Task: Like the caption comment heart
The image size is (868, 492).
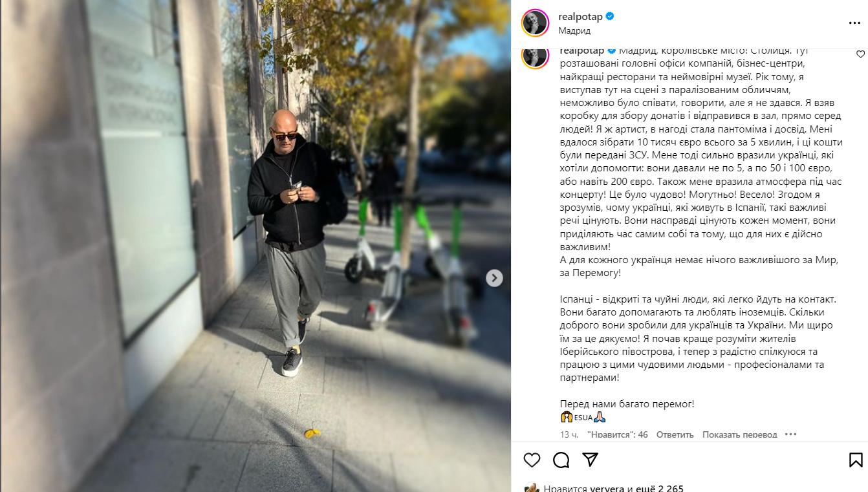Action: point(860,54)
